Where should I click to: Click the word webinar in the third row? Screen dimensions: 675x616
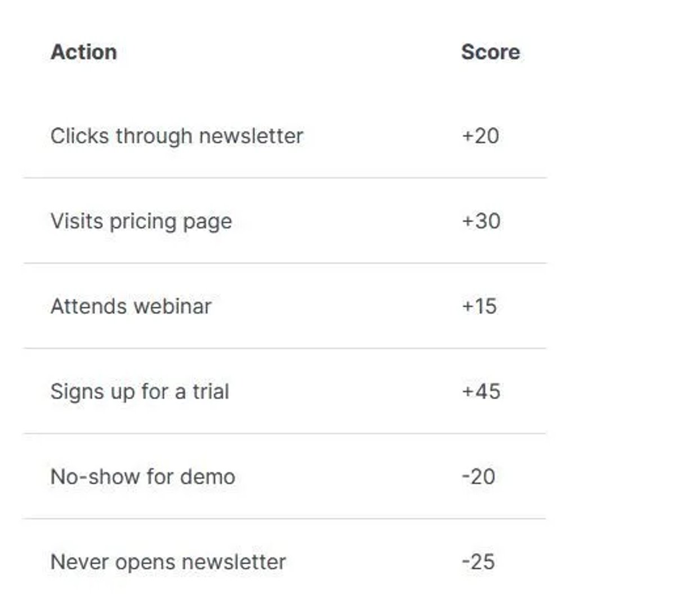click(173, 306)
